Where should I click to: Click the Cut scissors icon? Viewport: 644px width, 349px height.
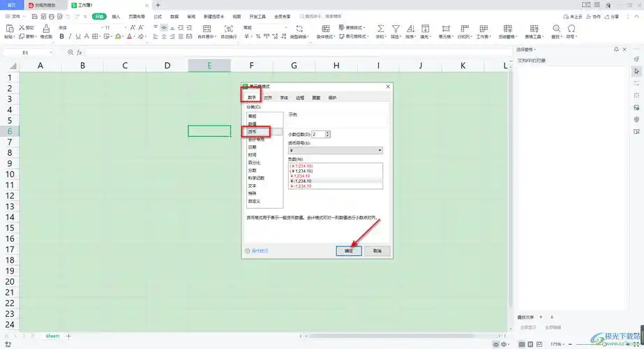click(x=22, y=27)
